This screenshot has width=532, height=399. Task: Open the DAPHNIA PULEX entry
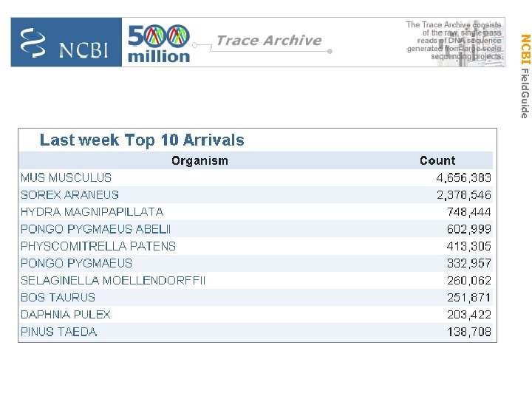(x=66, y=315)
